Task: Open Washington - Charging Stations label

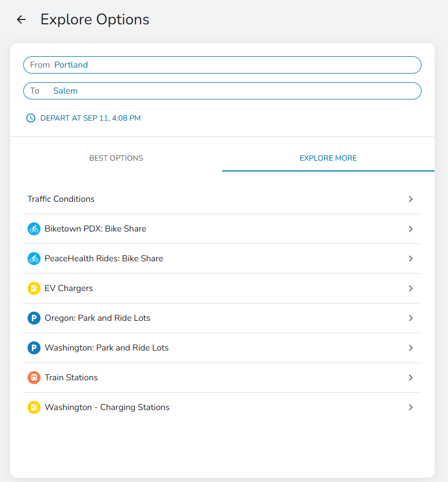Action: tap(107, 407)
